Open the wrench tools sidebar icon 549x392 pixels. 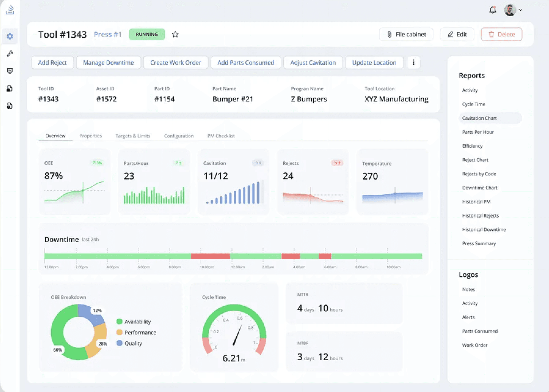[10, 54]
